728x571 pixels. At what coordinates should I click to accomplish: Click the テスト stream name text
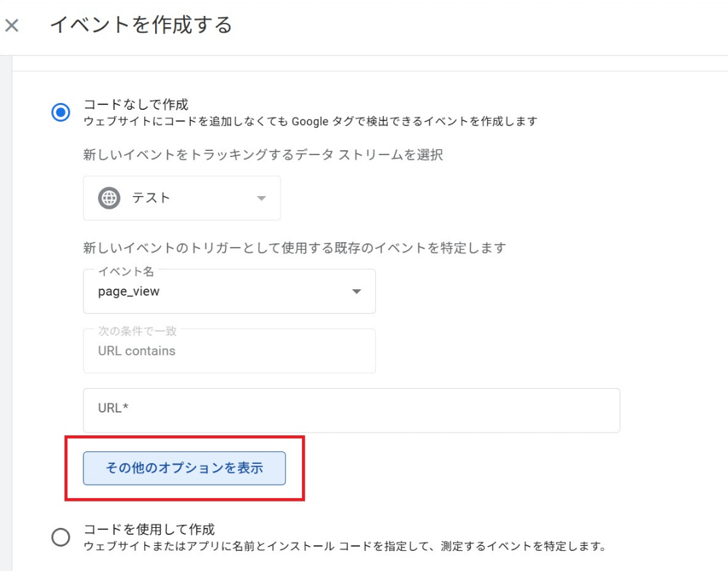tap(151, 198)
